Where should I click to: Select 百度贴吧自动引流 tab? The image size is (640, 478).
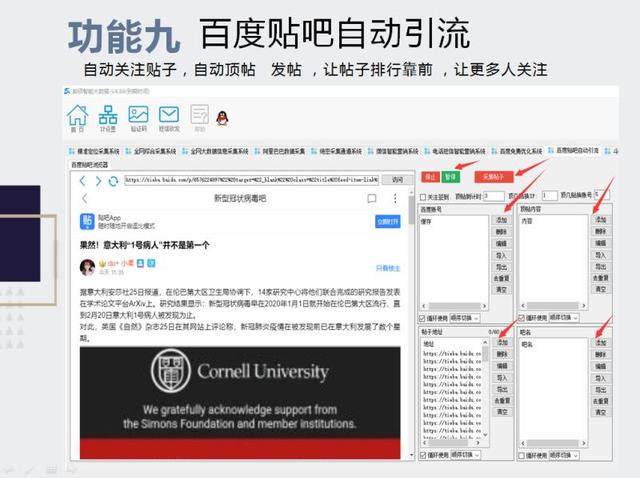(573, 151)
